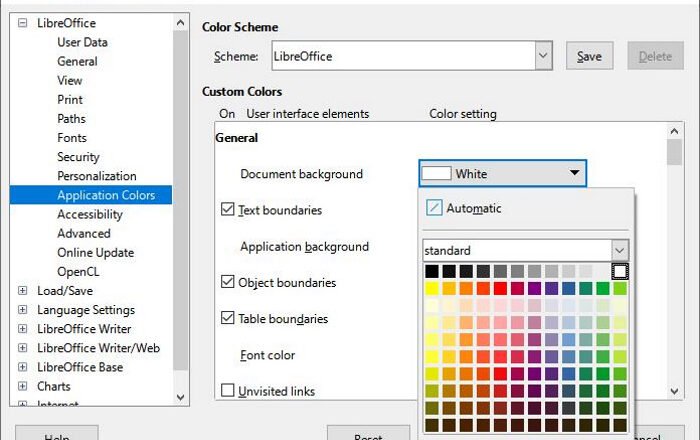Expand the Charts tree node

pos(22,386)
